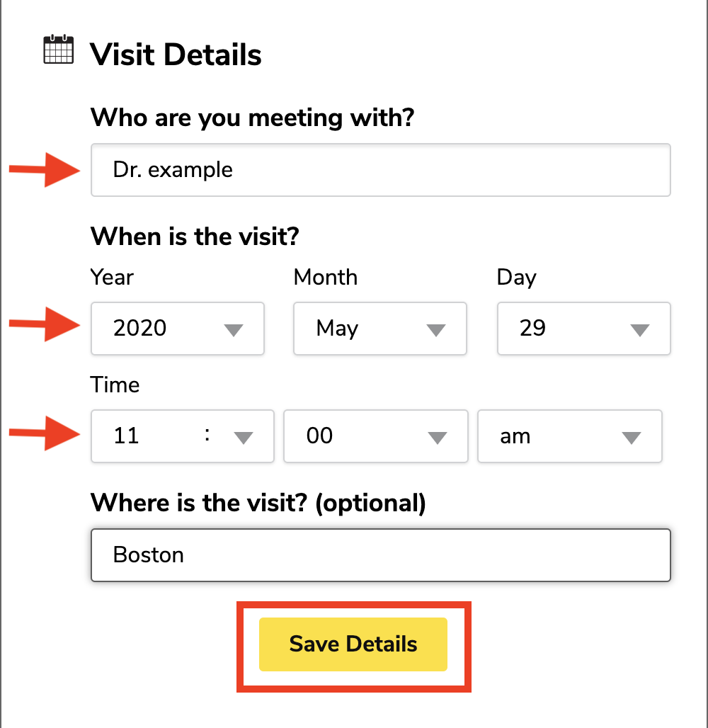
Task: Click the hour dropdown arrow next to 11
Action: pyautogui.click(x=244, y=438)
